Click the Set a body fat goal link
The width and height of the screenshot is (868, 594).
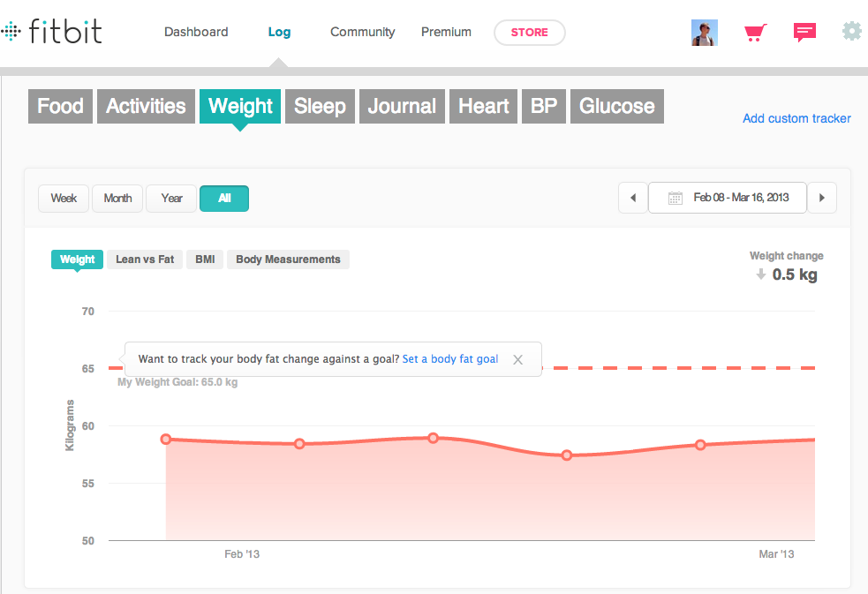click(449, 359)
